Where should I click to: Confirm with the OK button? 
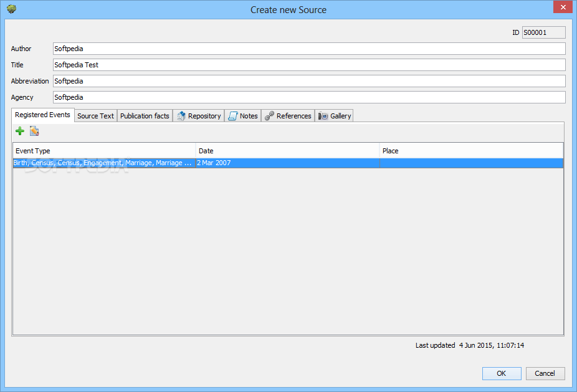502,373
